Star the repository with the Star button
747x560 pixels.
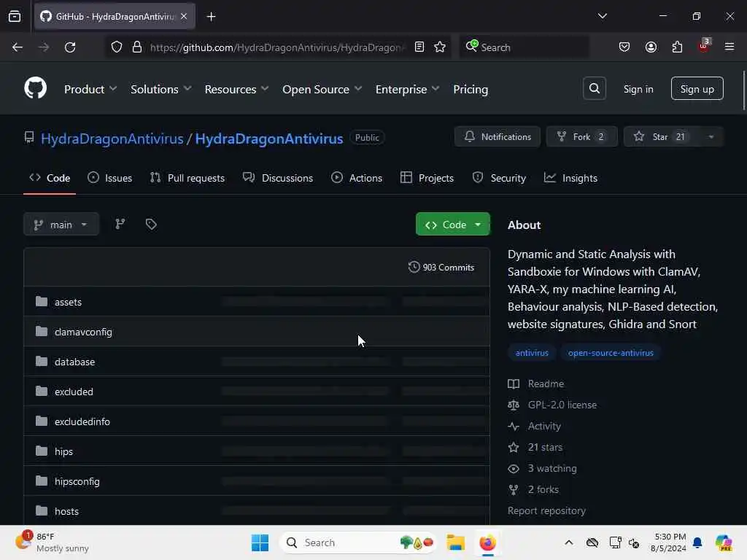(662, 136)
